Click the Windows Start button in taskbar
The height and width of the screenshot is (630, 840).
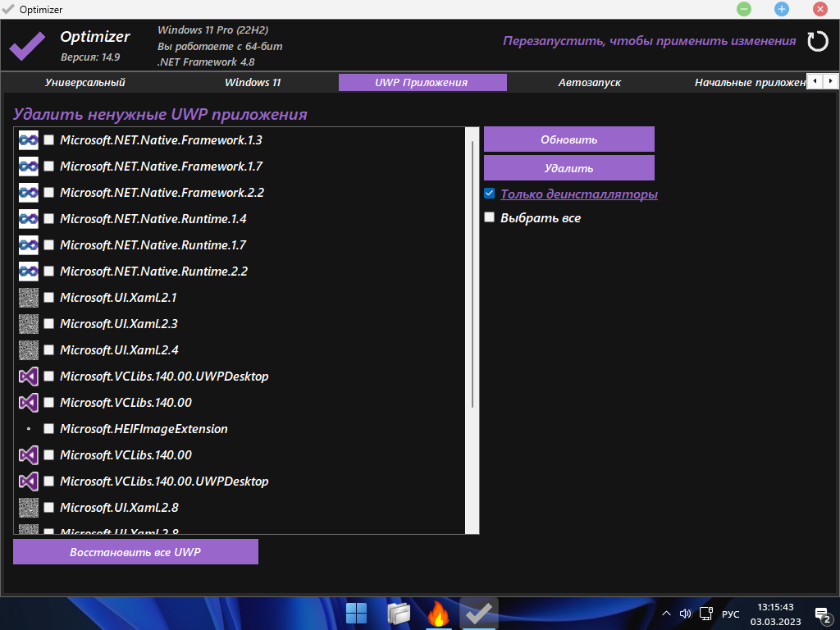(356, 614)
